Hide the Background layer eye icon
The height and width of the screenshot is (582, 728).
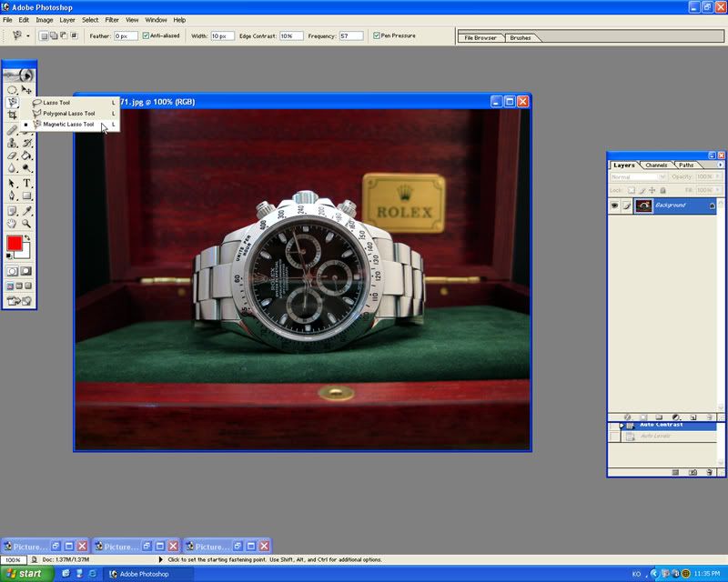point(614,206)
